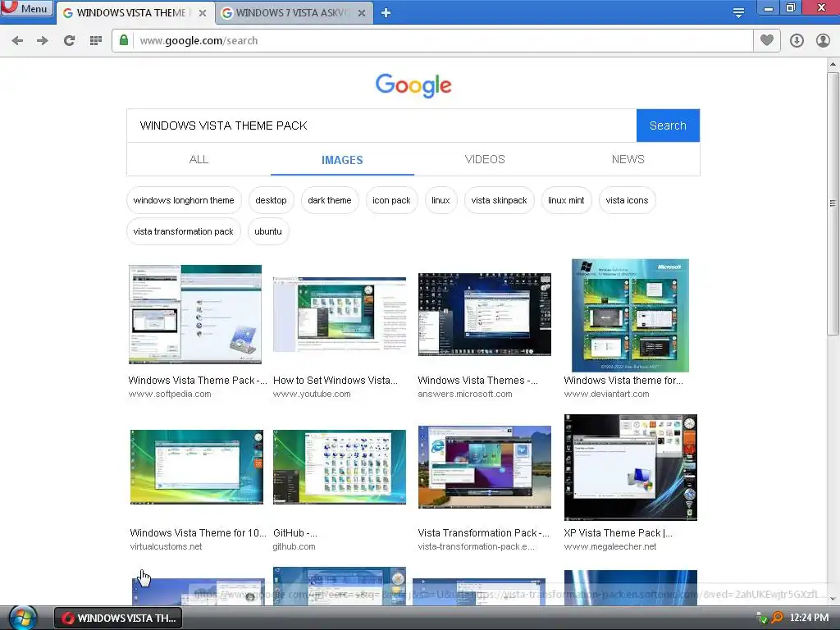
Task: Click the 12:24 PM system clock
Action: pos(809,618)
